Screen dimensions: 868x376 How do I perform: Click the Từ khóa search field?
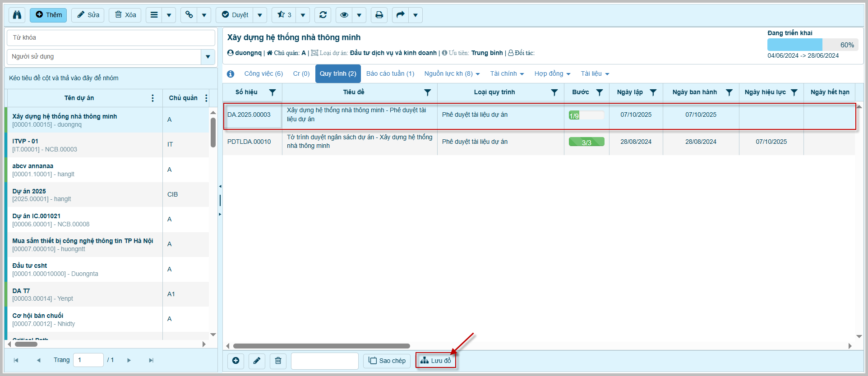coord(111,38)
